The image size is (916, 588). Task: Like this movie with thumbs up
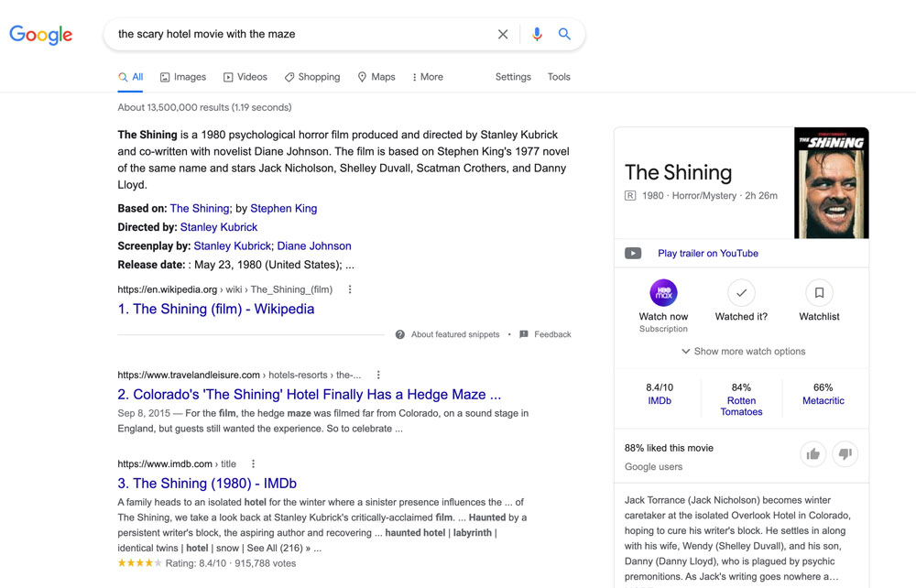(x=813, y=454)
